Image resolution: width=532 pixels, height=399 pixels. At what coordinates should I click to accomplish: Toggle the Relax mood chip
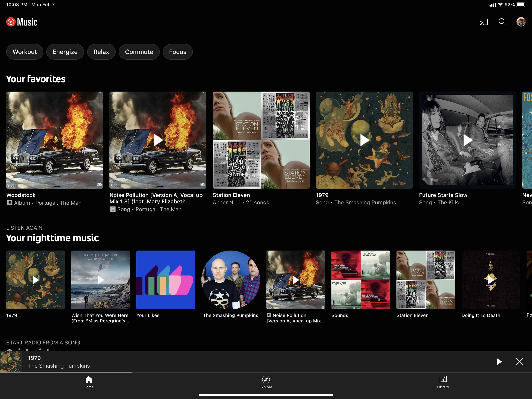pos(101,52)
